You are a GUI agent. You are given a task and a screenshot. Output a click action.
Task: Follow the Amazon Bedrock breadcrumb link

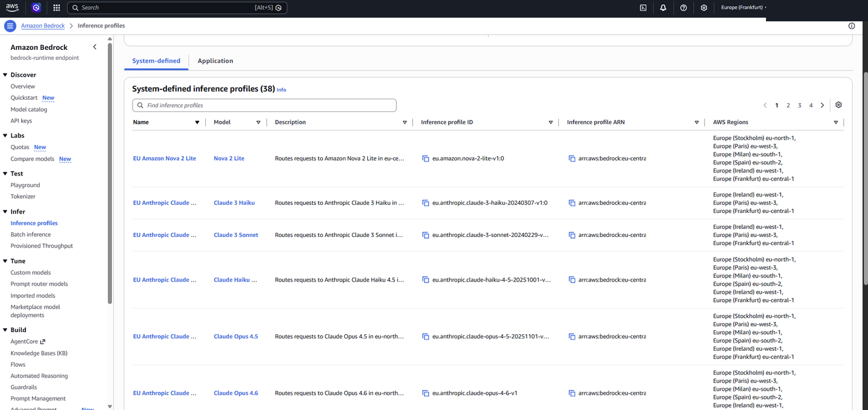coord(43,26)
